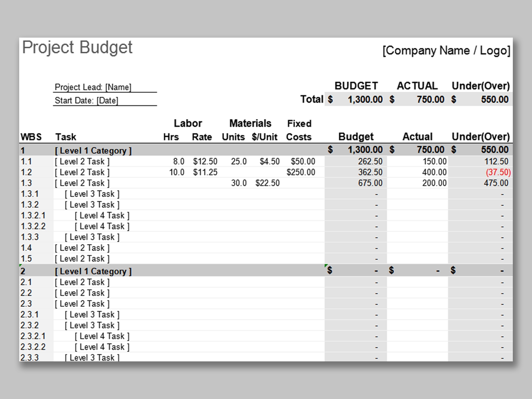Image resolution: width=532 pixels, height=399 pixels.
Task: Click WBS number 1.4
Action: point(26,248)
